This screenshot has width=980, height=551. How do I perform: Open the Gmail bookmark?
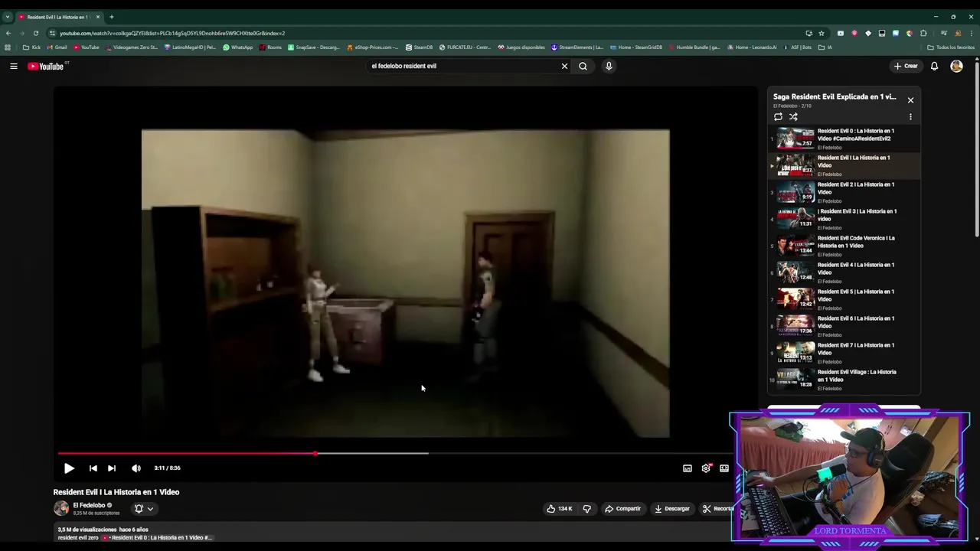[57, 47]
